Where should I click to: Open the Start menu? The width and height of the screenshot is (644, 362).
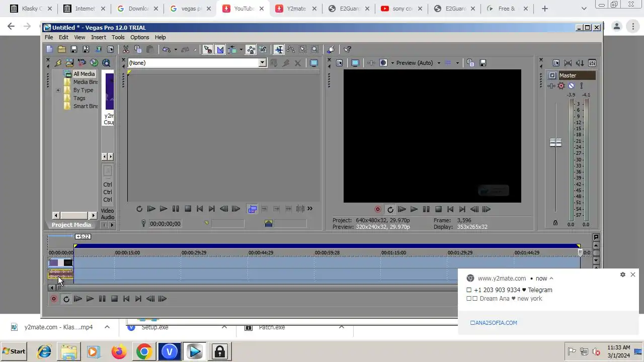coord(14,351)
